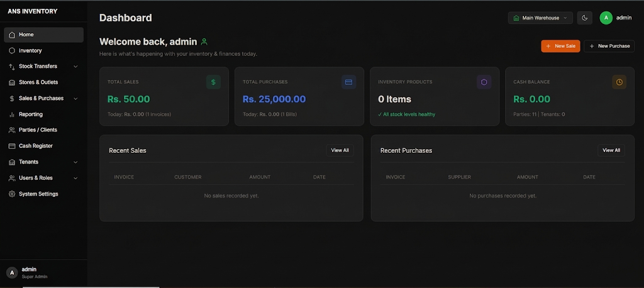Open the Main Warehouse dropdown
The image size is (644, 288).
pos(540,18)
